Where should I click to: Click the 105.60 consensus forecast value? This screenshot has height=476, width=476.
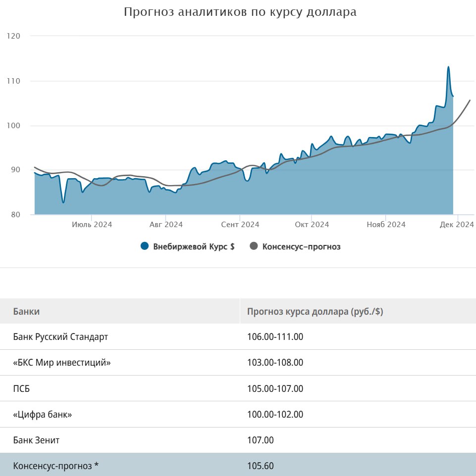coord(260,466)
